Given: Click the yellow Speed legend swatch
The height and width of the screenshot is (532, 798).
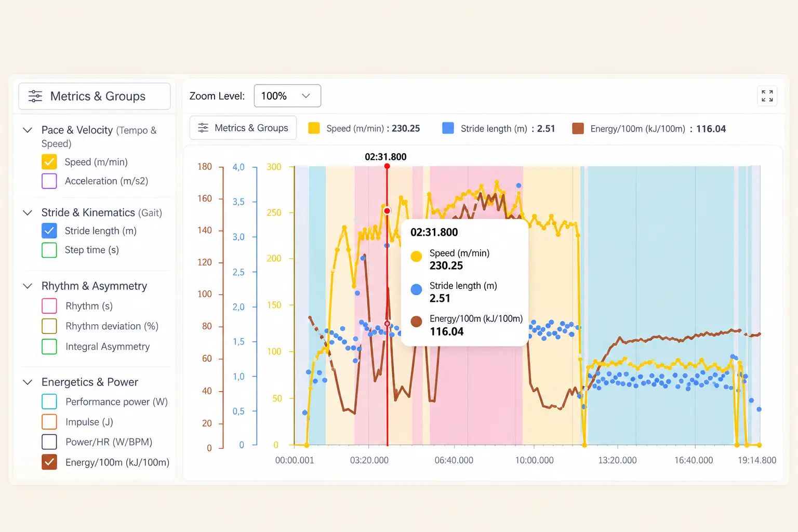Looking at the screenshot, I should tap(314, 128).
